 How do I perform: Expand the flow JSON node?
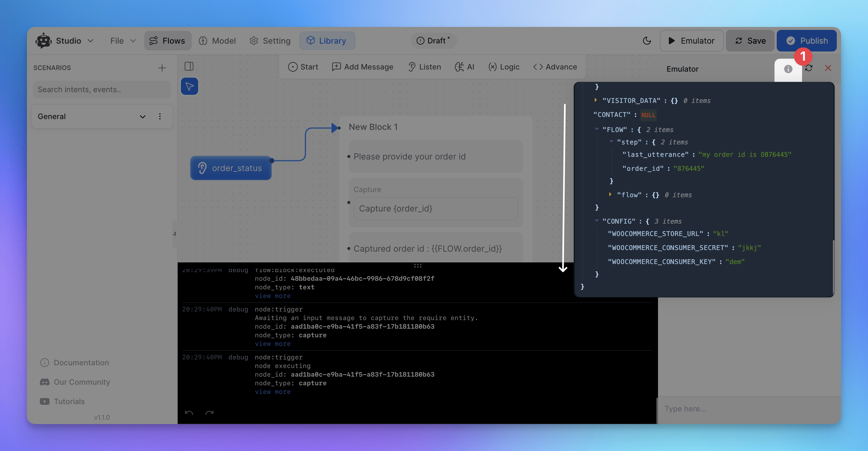[610, 195]
